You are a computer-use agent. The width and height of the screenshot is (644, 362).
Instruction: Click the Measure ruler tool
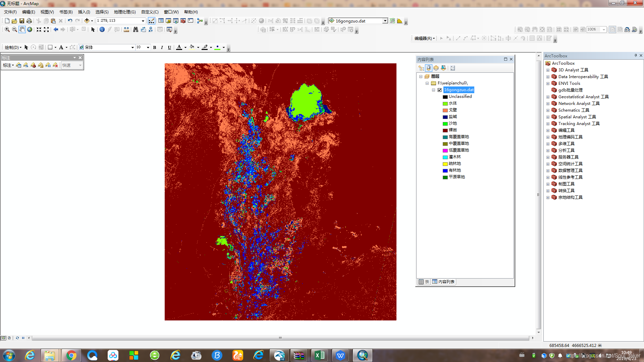[126, 29]
